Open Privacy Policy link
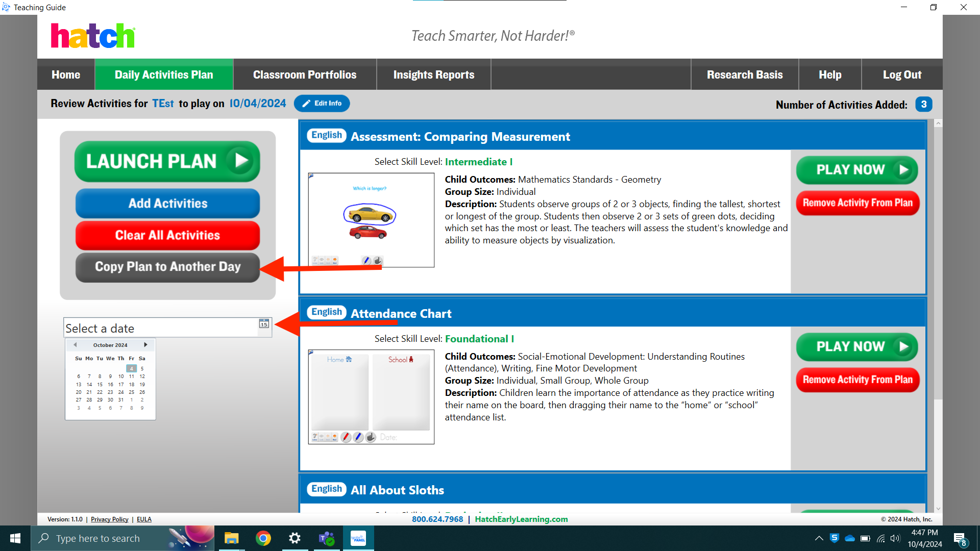This screenshot has width=980, height=551. click(x=110, y=519)
